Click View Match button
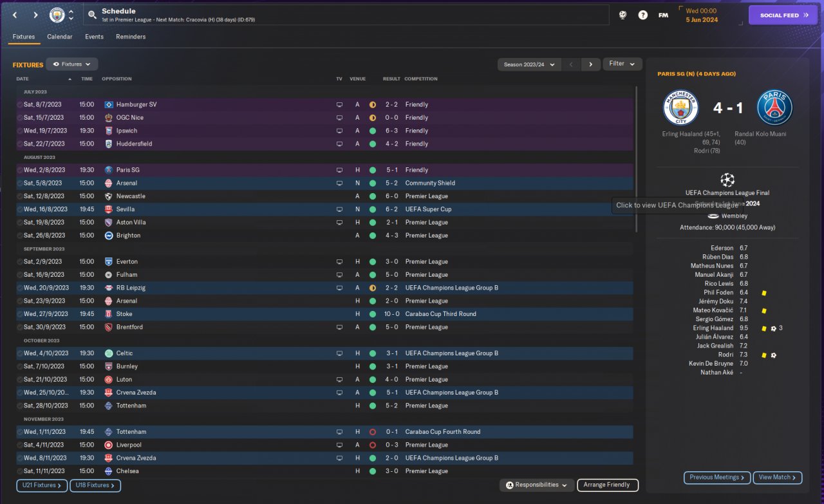Viewport: 824px width, 504px height. pyautogui.click(x=778, y=478)
